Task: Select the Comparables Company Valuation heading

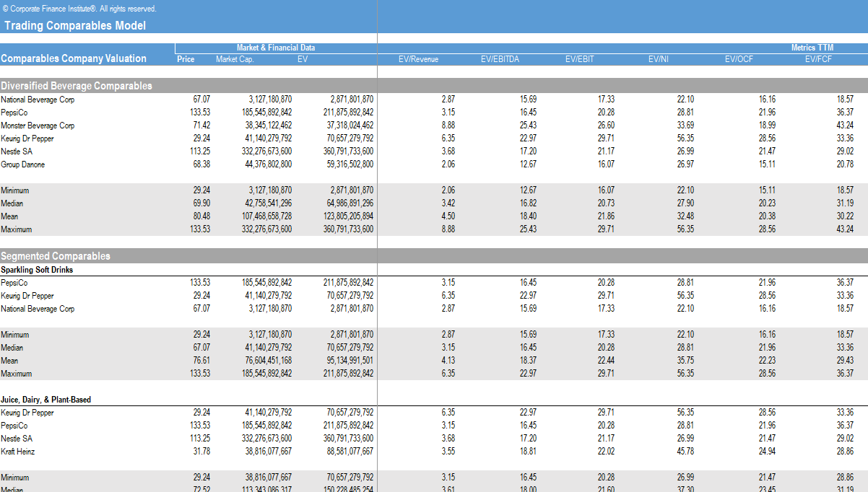Action: (74, 59)
